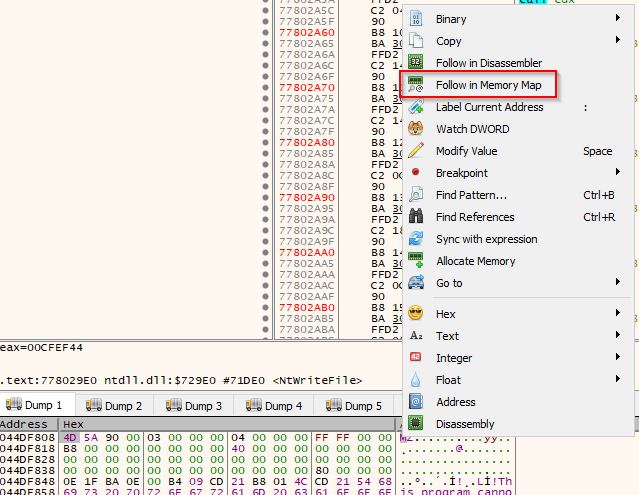Expand the Breakpoint submenu arrow
639x495 pixels.
[618, 172]
